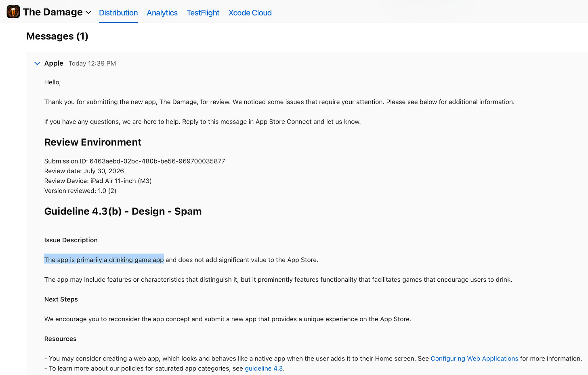Collapse the Apple message with chevron

point(37,63)
